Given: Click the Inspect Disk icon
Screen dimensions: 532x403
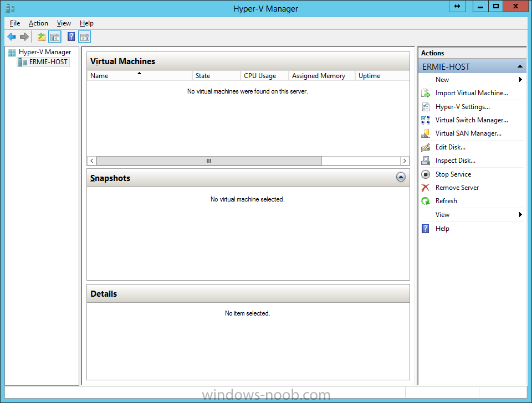Looking at the screenshot, I should tap(426, 161).
